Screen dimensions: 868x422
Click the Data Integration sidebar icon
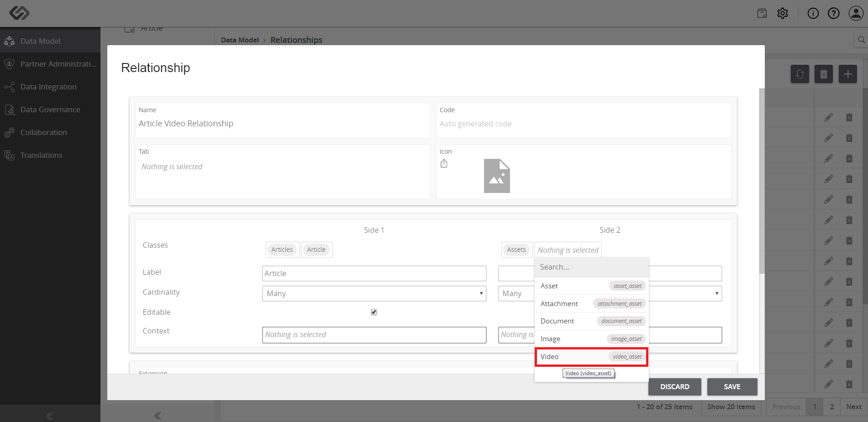click(x=10, y=87)
